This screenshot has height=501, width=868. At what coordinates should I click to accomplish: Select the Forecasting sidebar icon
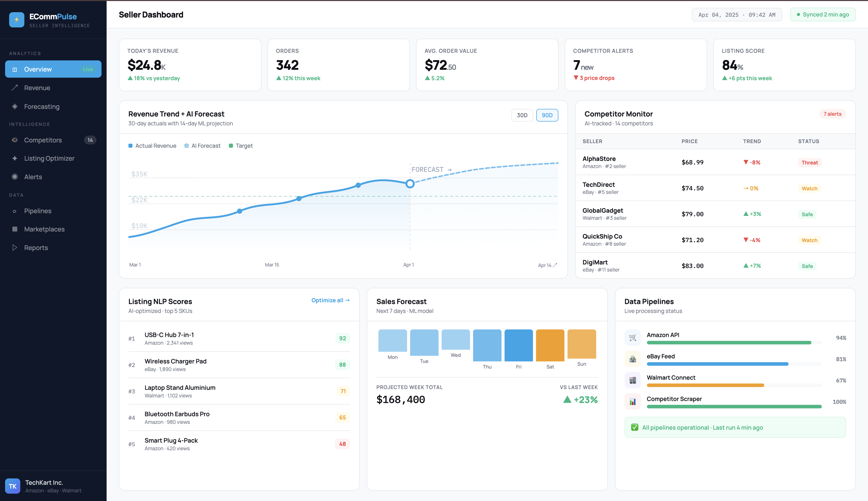point(15,106)
